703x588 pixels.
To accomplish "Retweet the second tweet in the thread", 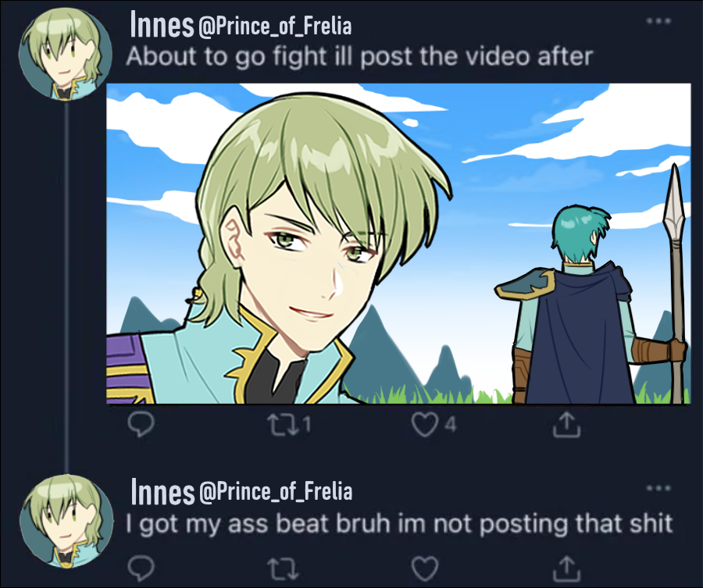I will 283,568.
